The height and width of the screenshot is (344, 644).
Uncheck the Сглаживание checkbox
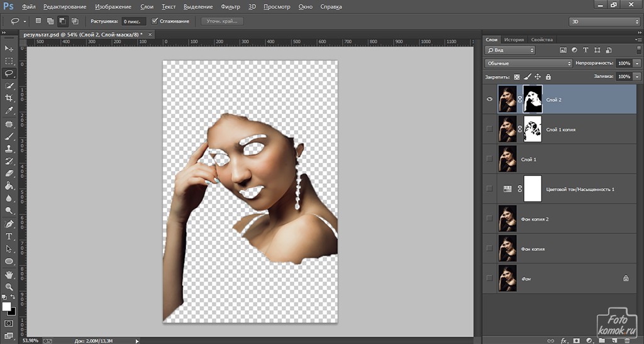point(155,21)
